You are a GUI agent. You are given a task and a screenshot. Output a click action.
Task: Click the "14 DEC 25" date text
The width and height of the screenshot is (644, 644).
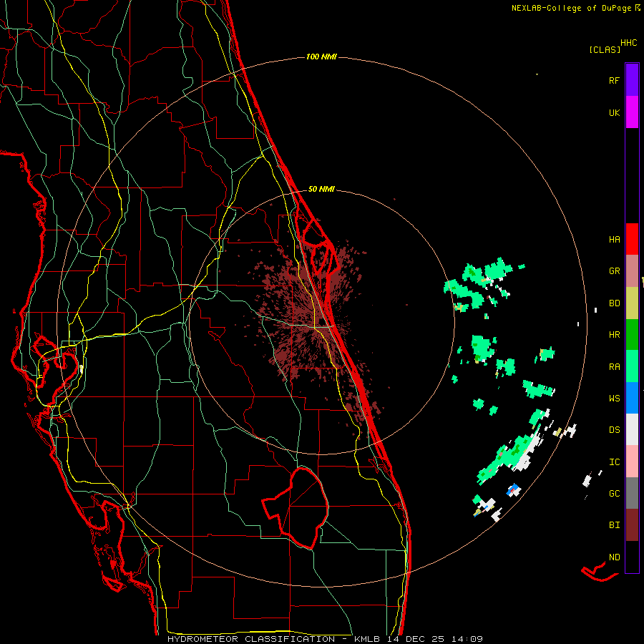[416, 639]
